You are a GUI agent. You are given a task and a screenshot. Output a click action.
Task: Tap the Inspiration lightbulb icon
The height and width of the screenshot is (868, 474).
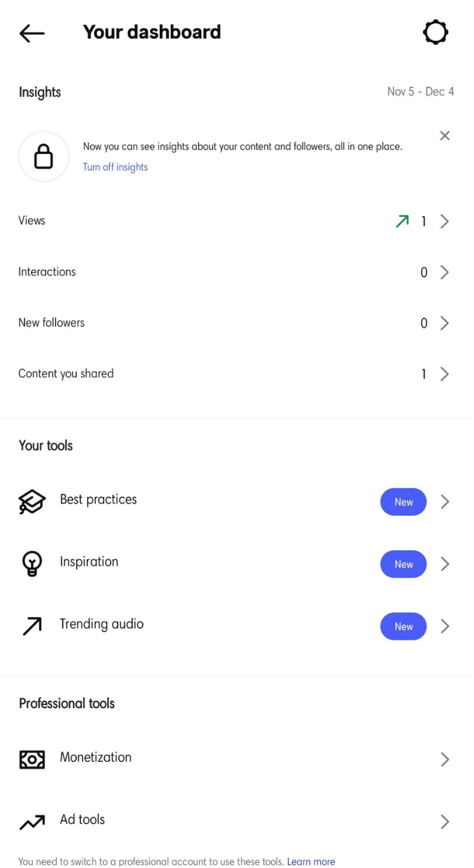pyautogui.click(x=32, y=563)
